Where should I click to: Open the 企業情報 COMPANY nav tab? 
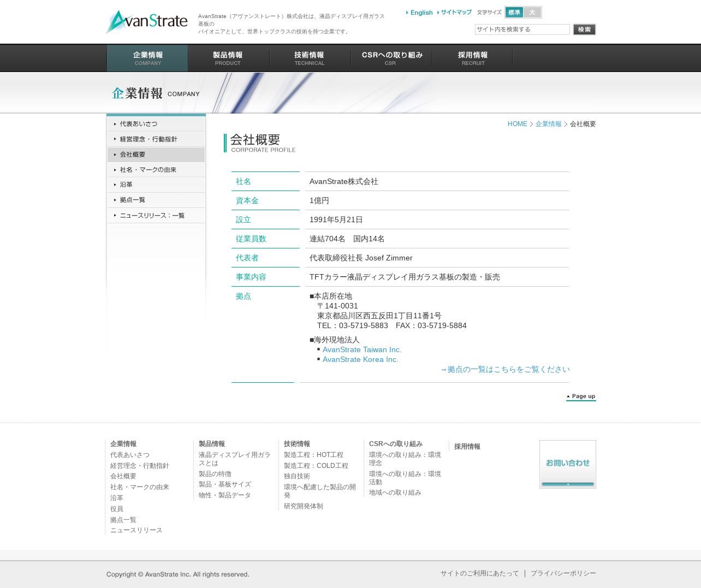pos(147,58)
